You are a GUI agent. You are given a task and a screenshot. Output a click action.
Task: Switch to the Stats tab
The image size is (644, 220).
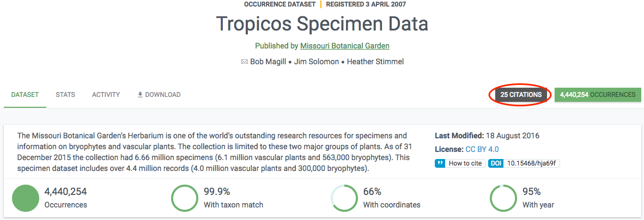(x=65, y=94)
